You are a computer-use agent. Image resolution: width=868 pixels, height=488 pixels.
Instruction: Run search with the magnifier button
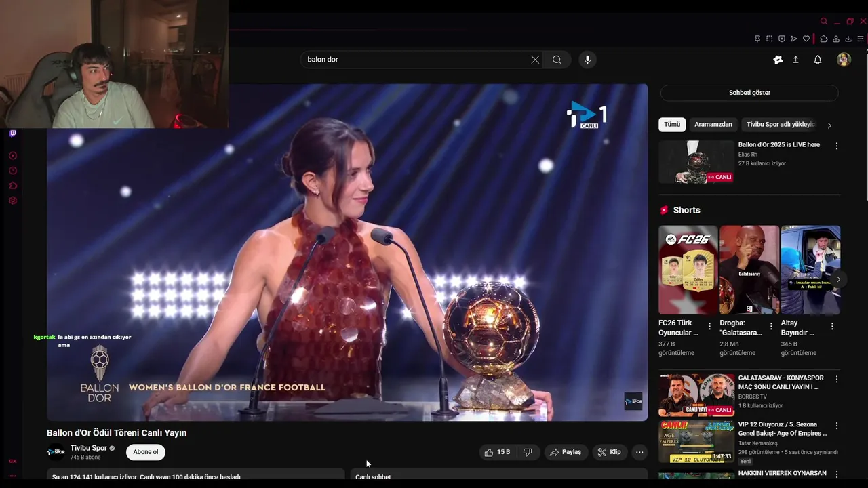(557, 60)
